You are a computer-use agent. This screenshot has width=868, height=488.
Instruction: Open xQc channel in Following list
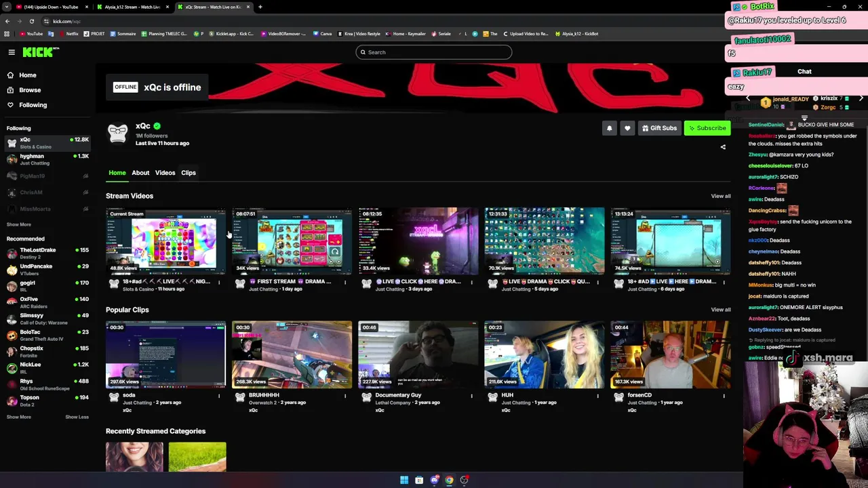coord(47,142)
